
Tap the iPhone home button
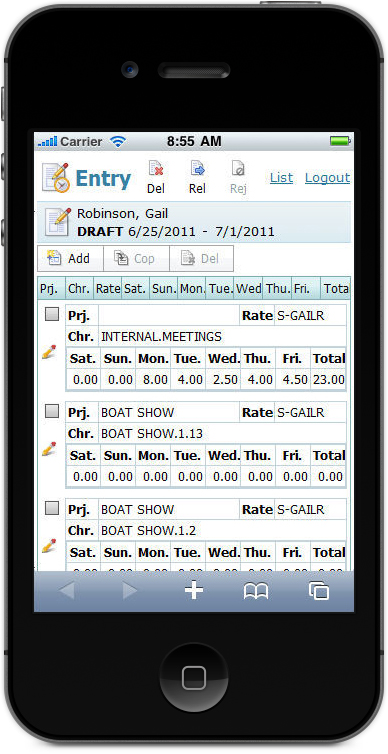pos(194,677)
